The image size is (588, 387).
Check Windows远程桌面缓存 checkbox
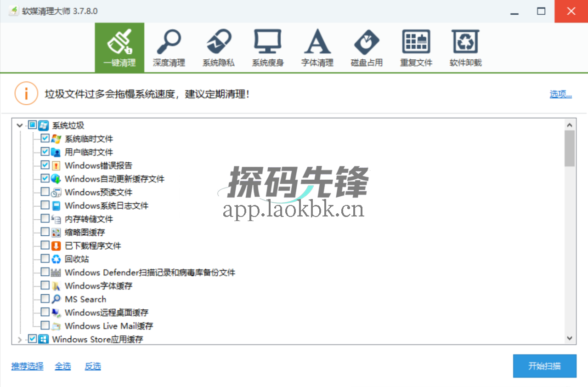point(45,312)
